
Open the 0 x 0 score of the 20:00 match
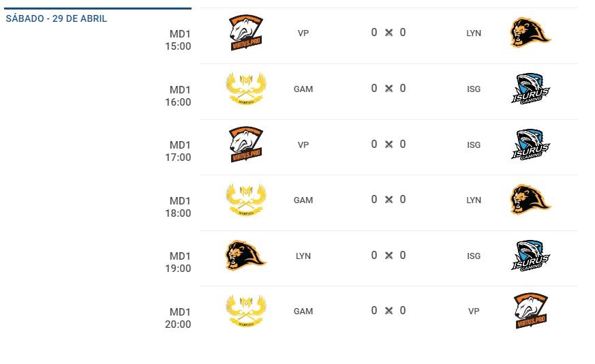[x=388, y=310]
